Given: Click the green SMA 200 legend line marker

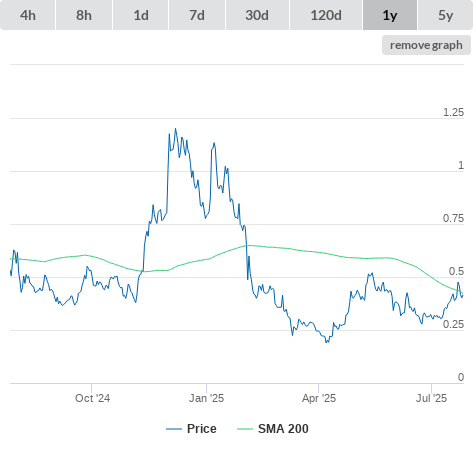Looking at the screenshot, I should click(245, 429).
